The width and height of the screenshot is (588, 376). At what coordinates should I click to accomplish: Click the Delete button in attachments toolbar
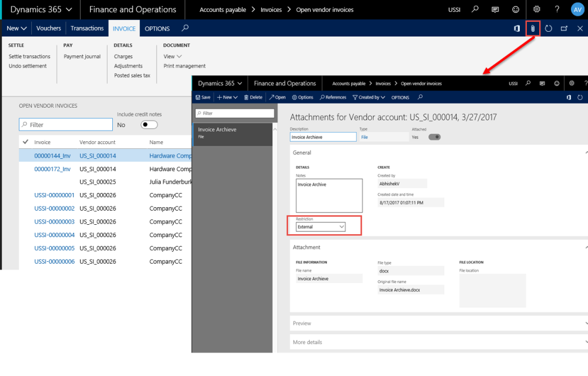point(253,97)
